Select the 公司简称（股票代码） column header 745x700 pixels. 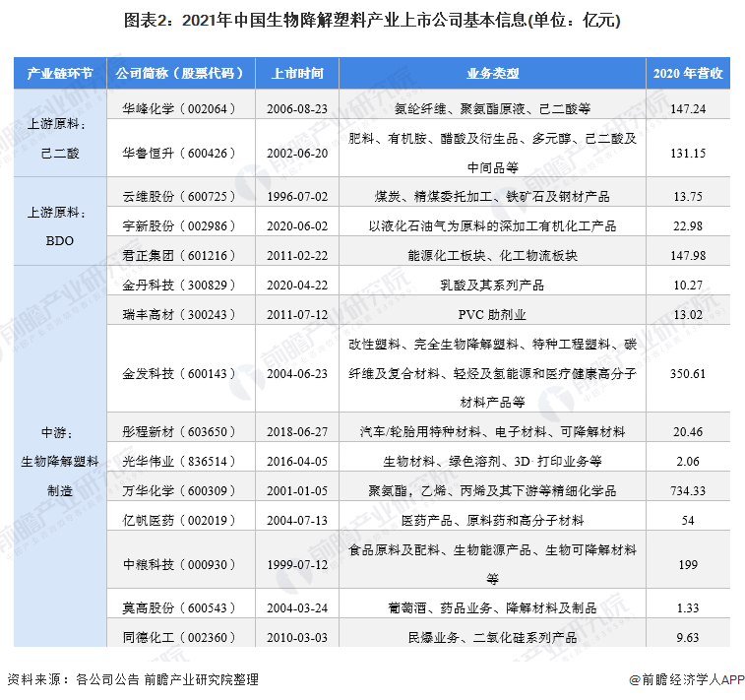pyautogui.click(x=181, y=73)
